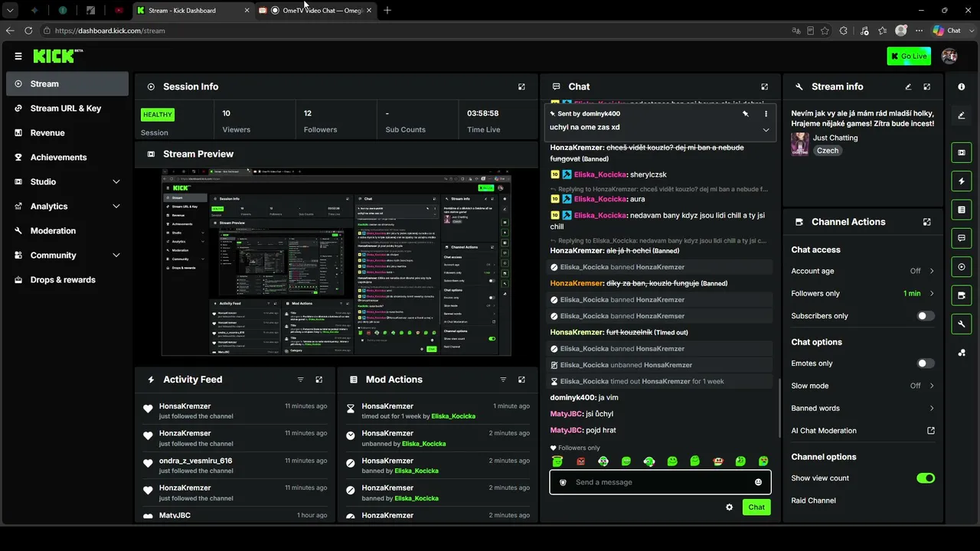The image size is (980, 551).
Task: Switch to OmeTV Video Chat browser tab
Action: [x=315, y=11]
